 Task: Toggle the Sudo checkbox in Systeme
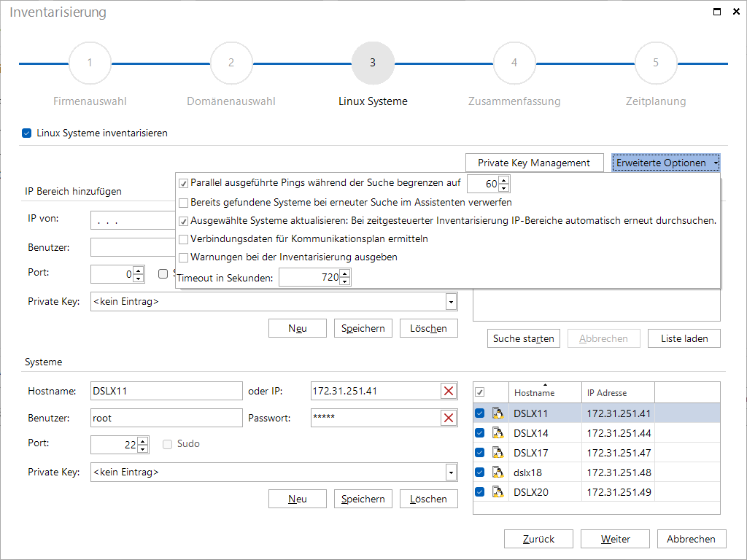(x=167, y=444)
